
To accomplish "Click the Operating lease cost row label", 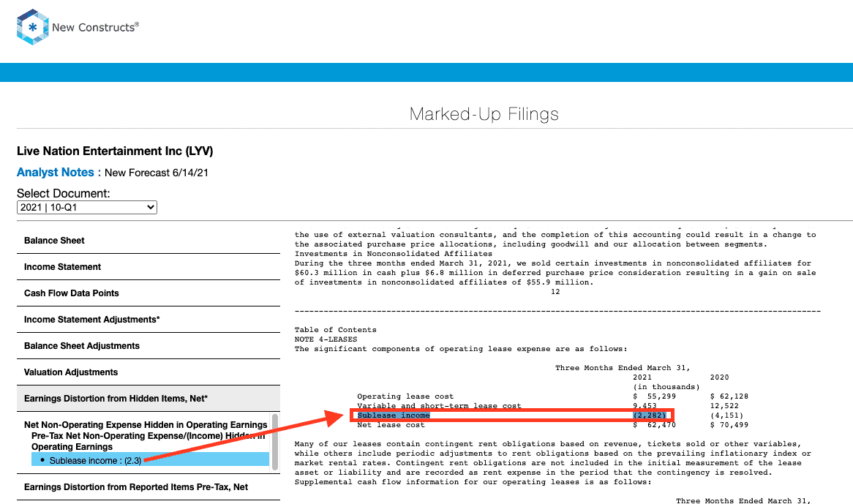I will click(405, 396).
